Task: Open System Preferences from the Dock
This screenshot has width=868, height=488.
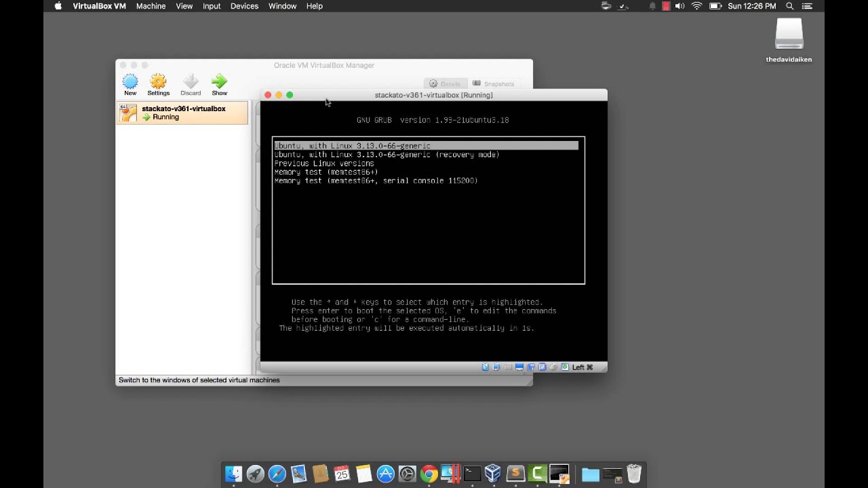Action: point(407,473)
